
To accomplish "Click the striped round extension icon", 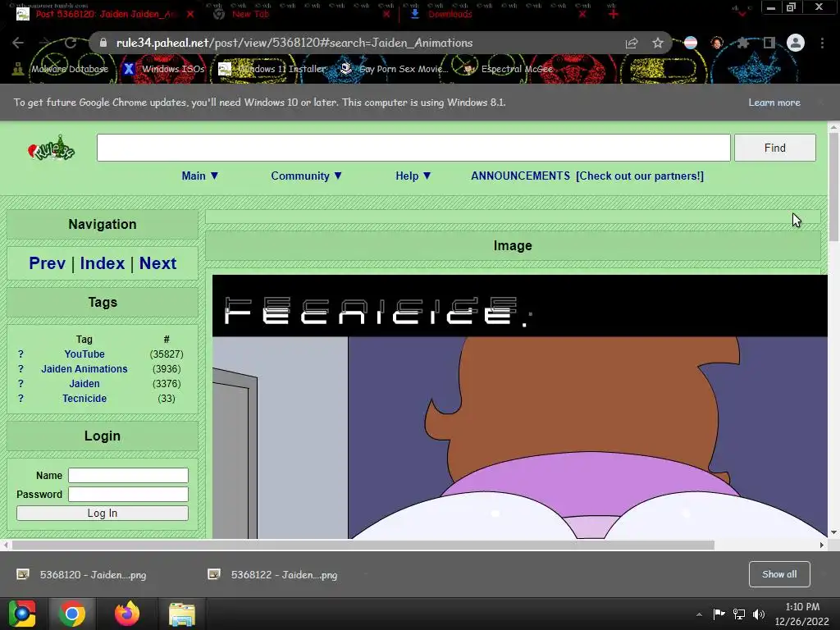I will [691, 43].
